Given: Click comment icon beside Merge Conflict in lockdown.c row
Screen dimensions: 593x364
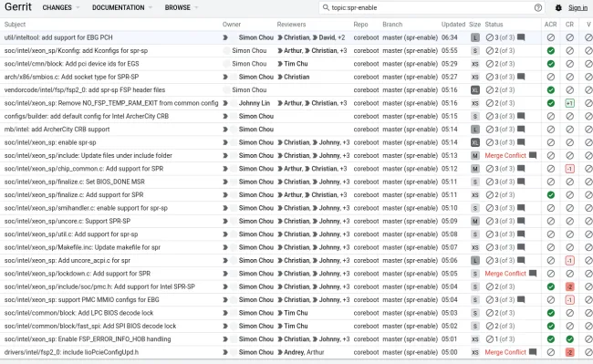Looking at the screenshot, I should (x=533, y=274).
